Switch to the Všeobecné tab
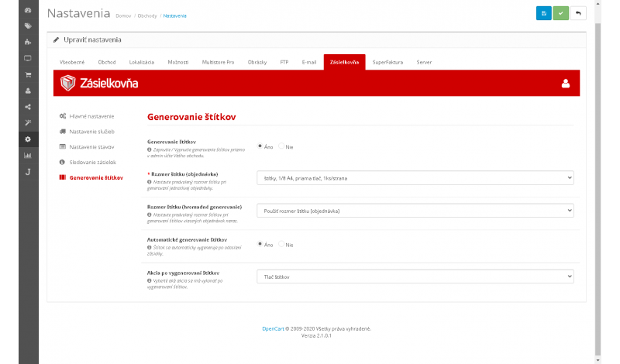Screen dimensions: 620x364 tap(72, 62)
